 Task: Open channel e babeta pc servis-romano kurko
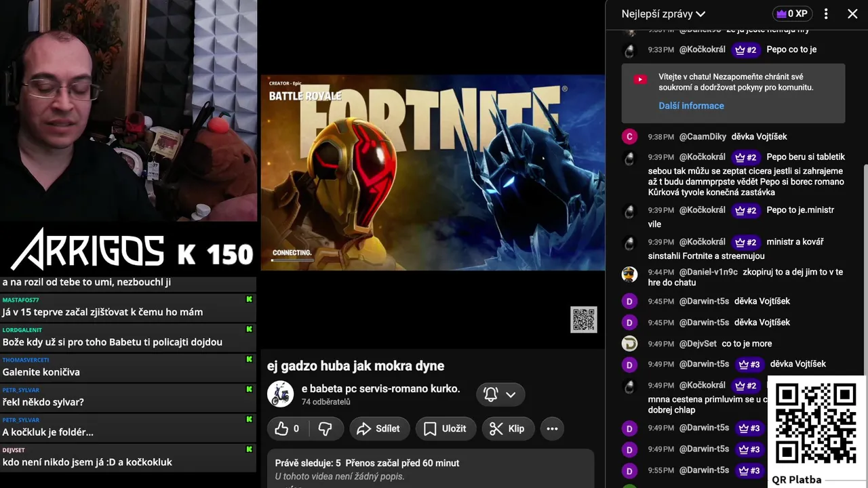pos(380,389)
